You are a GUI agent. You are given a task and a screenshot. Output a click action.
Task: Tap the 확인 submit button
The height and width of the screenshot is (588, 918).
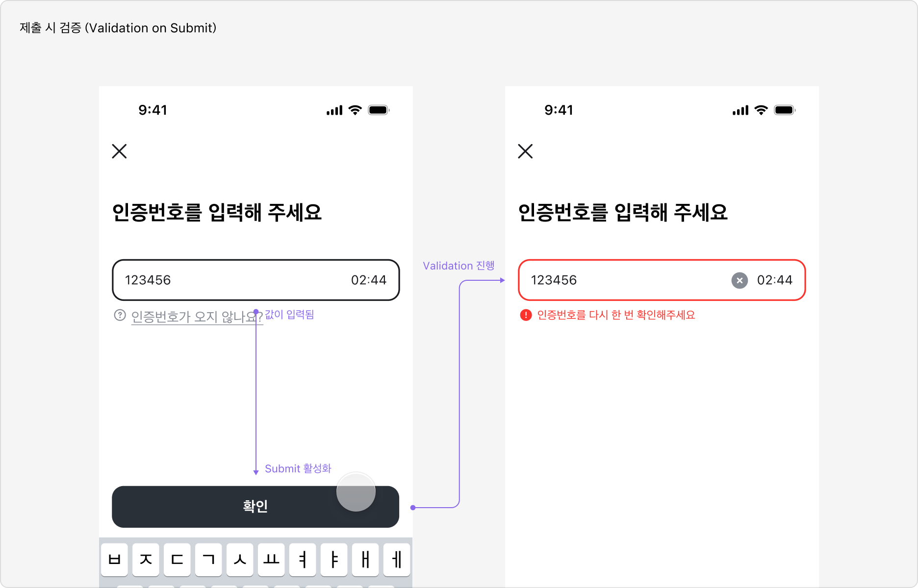click(255, 507)
